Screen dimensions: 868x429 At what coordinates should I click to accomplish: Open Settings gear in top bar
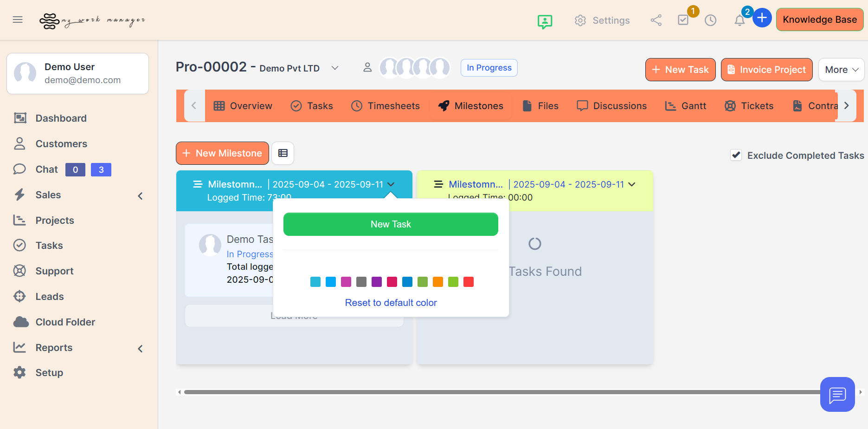pyautogui.click(x=602, y=20)
